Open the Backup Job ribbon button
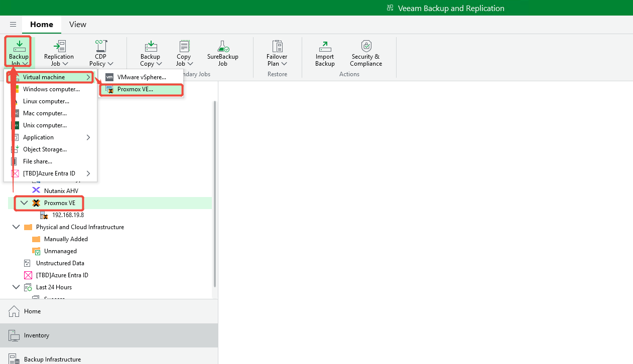The width and height of the screenshot is (633, 364). click(19, 52)
